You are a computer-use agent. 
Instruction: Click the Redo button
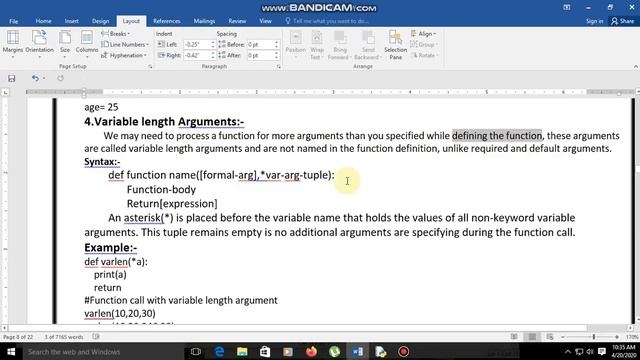(60, 78)
